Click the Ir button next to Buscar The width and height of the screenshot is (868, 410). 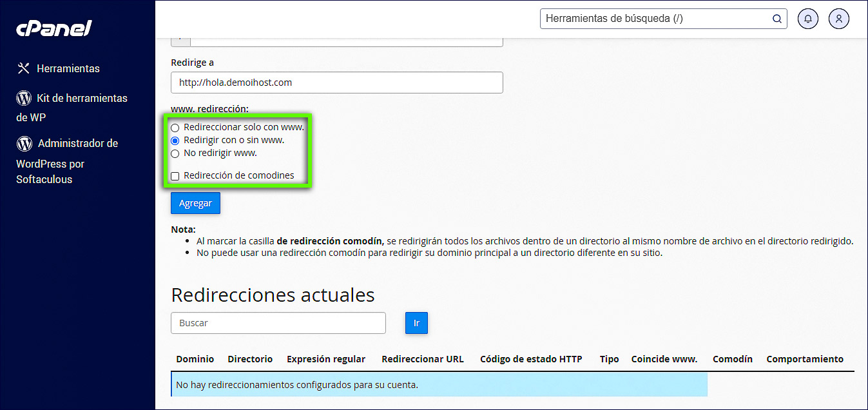(x=416, y=322)
